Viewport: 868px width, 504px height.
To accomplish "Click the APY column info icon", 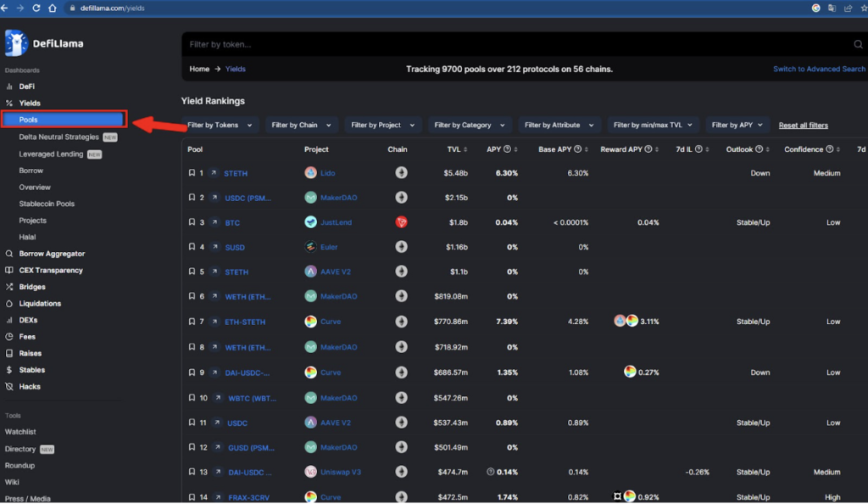I will click(x=507, y=149).
